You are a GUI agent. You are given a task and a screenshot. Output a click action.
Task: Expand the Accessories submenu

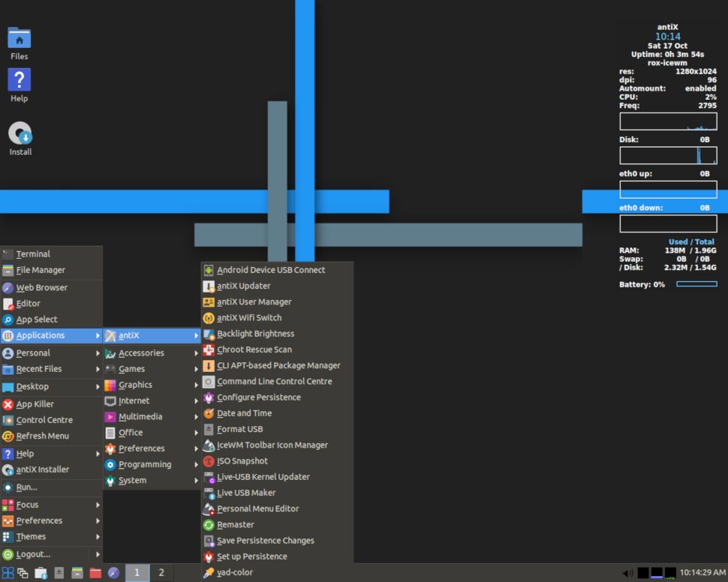point(140,352)
